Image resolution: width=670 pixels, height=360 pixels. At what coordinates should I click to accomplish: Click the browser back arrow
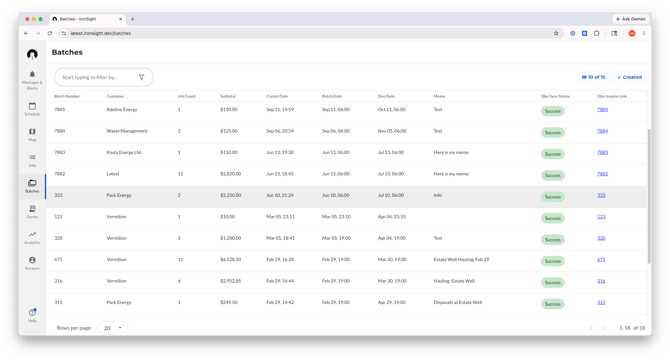click(x=26, y=33)
